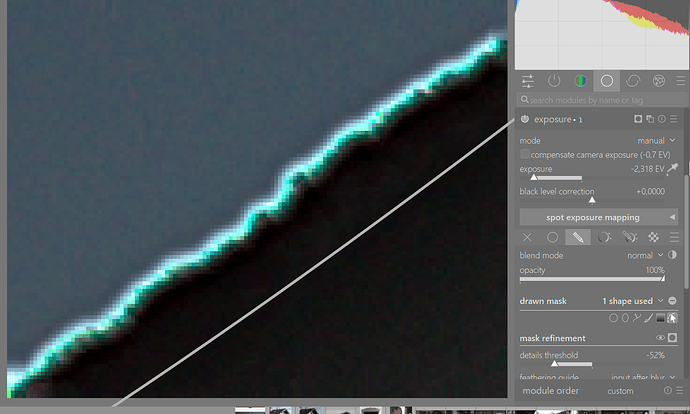Click the exposure module mask indicator icon
The width and height of the screenshot is (690, 414).
click(638, 119)
